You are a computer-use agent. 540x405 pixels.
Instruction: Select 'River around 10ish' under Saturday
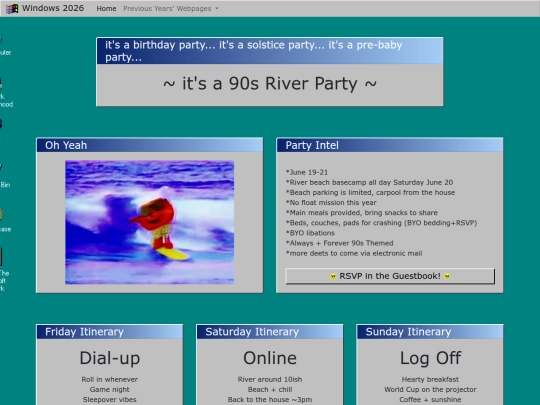270,380
